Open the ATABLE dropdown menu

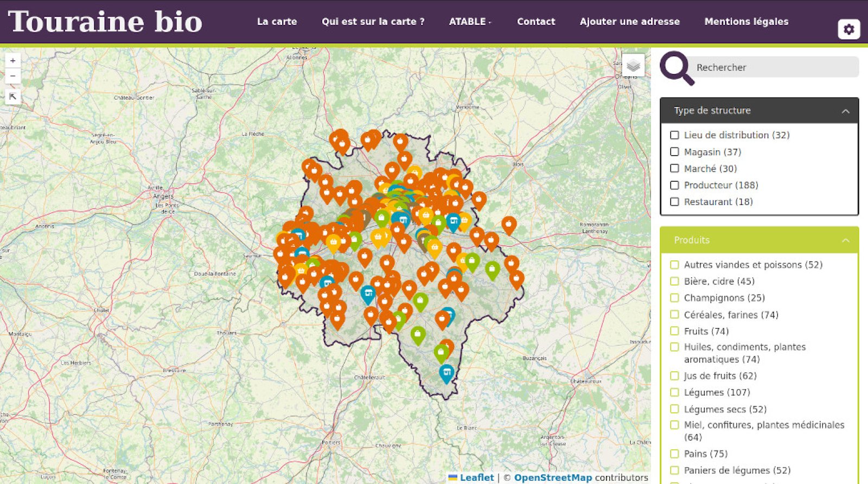(x=470, y=22)
